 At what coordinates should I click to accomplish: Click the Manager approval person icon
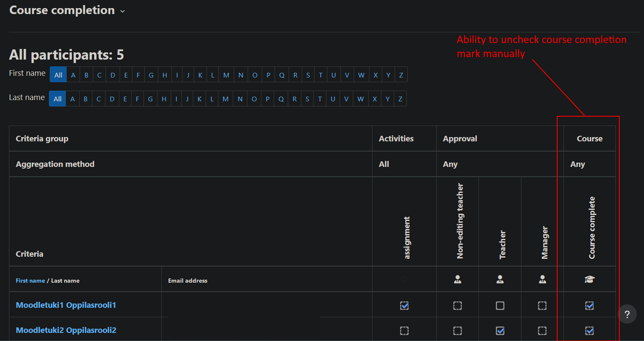click(542, 279)
